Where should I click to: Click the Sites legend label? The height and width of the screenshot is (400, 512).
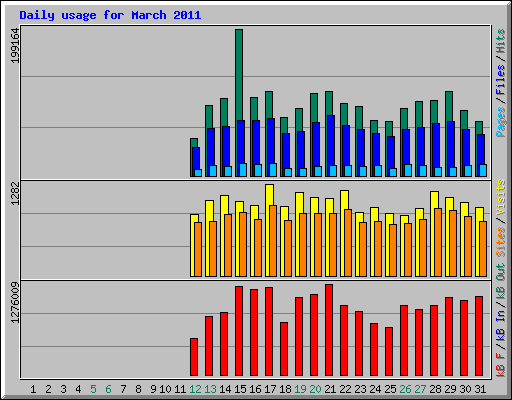point(500,242)
